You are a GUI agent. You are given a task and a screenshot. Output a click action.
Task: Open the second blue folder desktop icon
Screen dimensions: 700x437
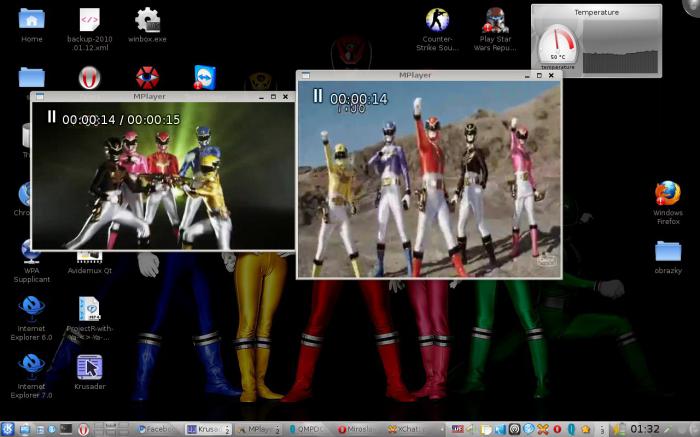tap(31, 77)
